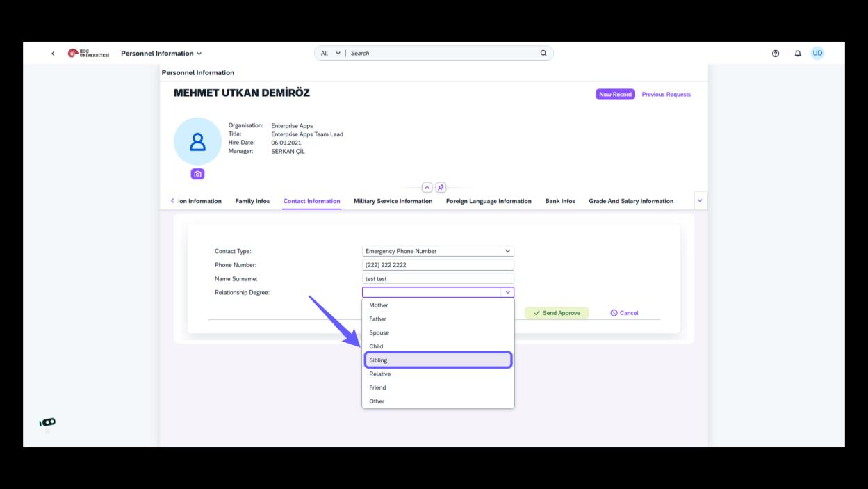Open the Personnel Information title menu
The width and height of the screenshot is (868, 489).
[161, 54]
